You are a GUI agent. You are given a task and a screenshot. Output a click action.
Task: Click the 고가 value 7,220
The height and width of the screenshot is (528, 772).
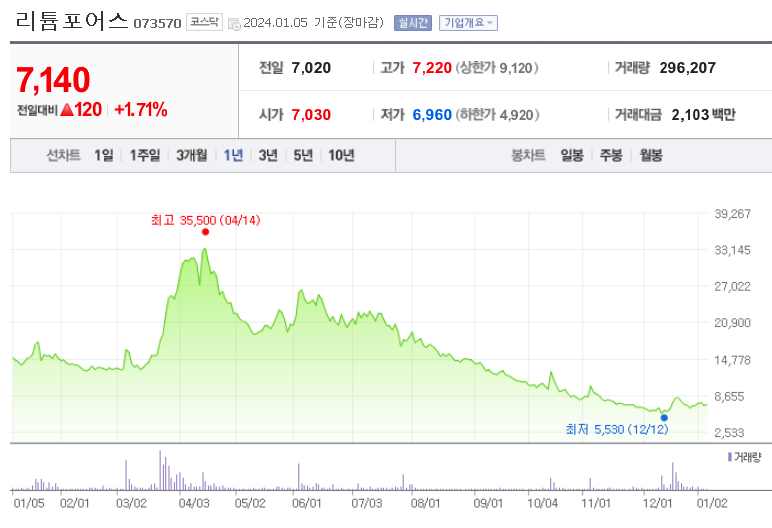(432, 68)
